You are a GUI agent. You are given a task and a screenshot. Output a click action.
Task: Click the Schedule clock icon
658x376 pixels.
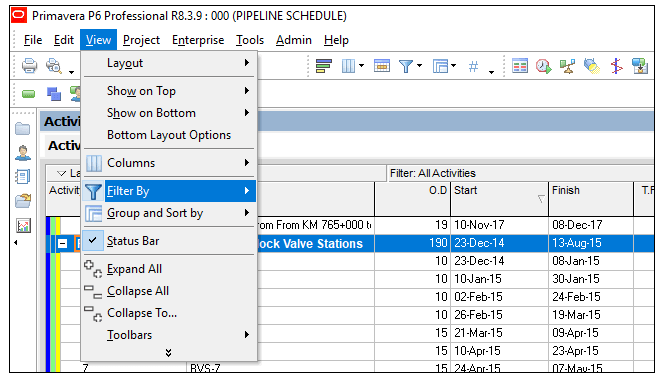pyautogui.click(x=543, y=66)
